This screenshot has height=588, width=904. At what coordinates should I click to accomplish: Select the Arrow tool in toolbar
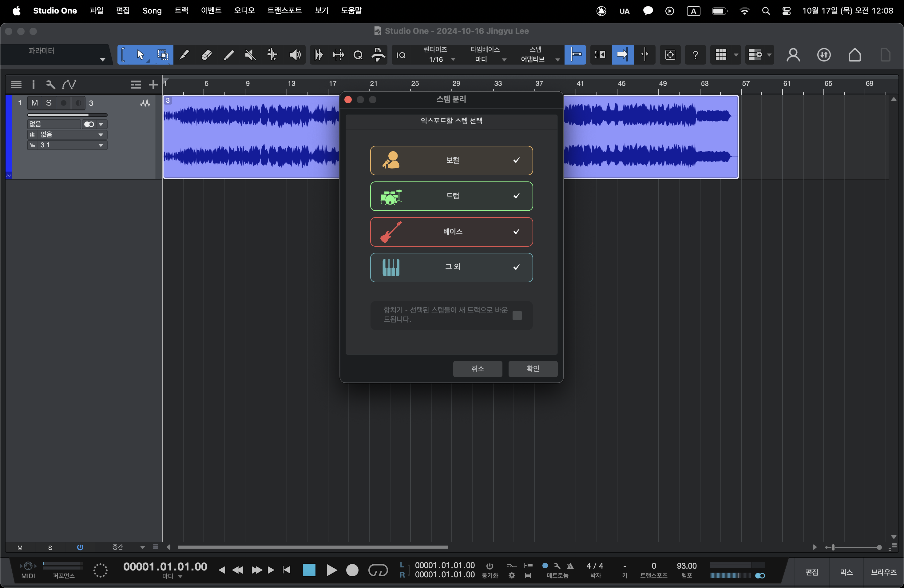coord(140,55)
